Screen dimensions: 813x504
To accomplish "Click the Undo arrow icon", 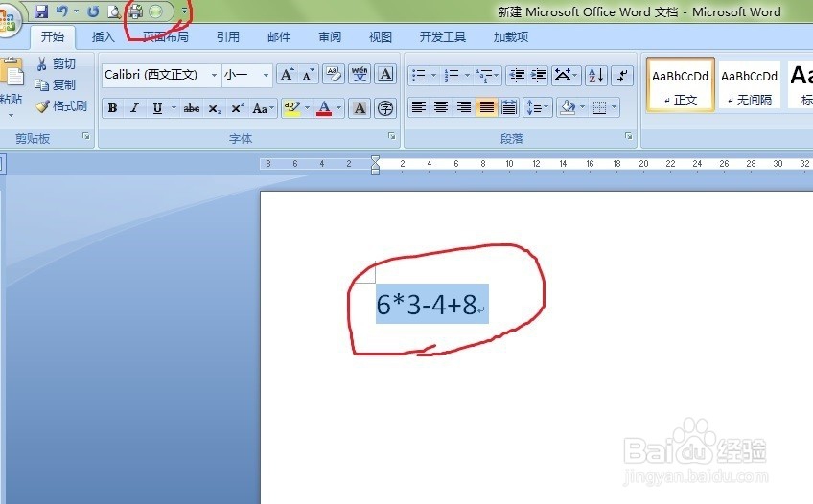I will pyautogui.click(x=62, y=11).
